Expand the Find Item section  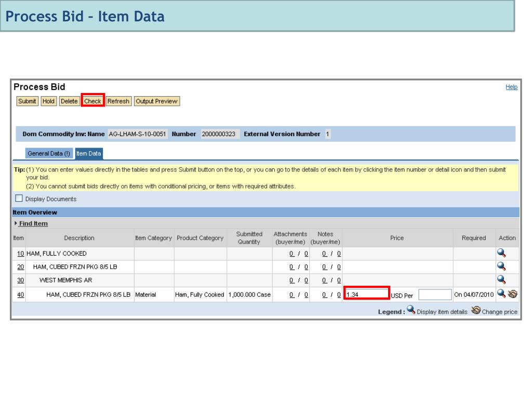[33, 223]
